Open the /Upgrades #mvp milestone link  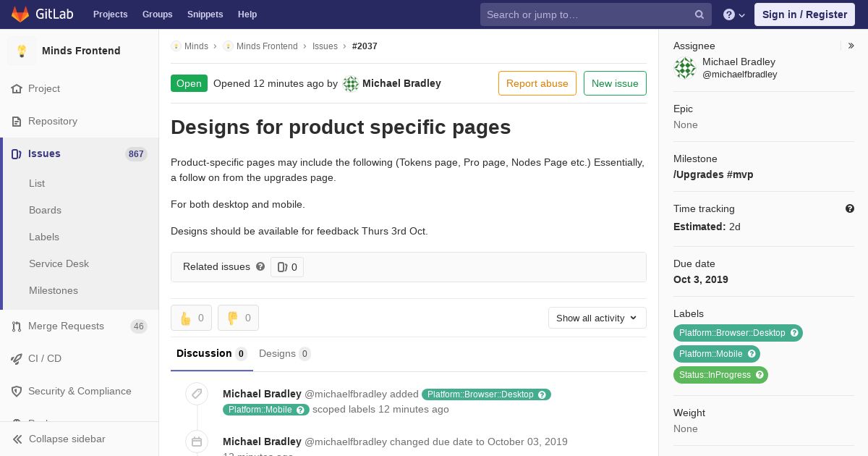(x=713, y=174)
